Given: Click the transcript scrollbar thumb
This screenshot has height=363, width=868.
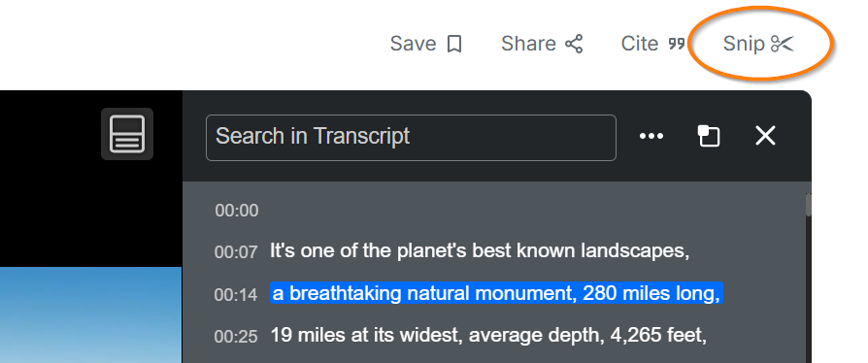Looking at the screenshot, I should (808, 204).
